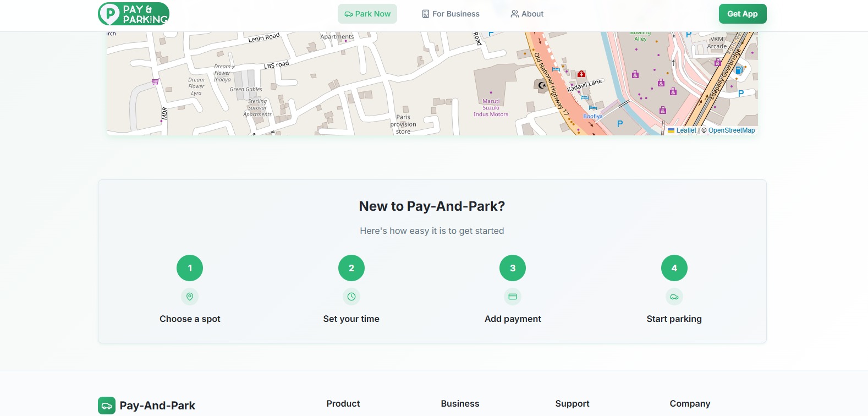The height and width of the screenshot is (416, 868).
Task: Click the New to Pay-And-Park? heading
Action: (432, 206)
